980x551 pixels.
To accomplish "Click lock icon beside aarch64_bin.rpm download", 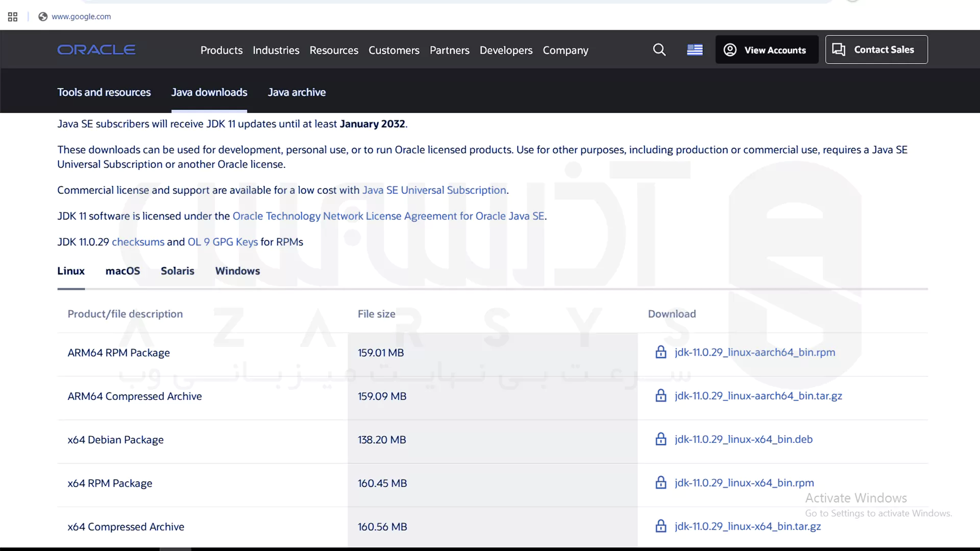I will click(x=660, y=352).
